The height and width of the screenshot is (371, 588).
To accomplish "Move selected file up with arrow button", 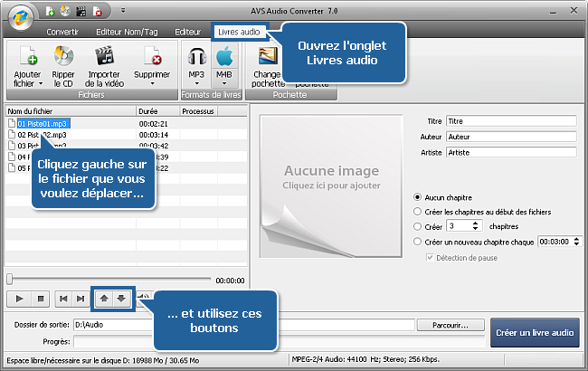I will pos(104,297).
